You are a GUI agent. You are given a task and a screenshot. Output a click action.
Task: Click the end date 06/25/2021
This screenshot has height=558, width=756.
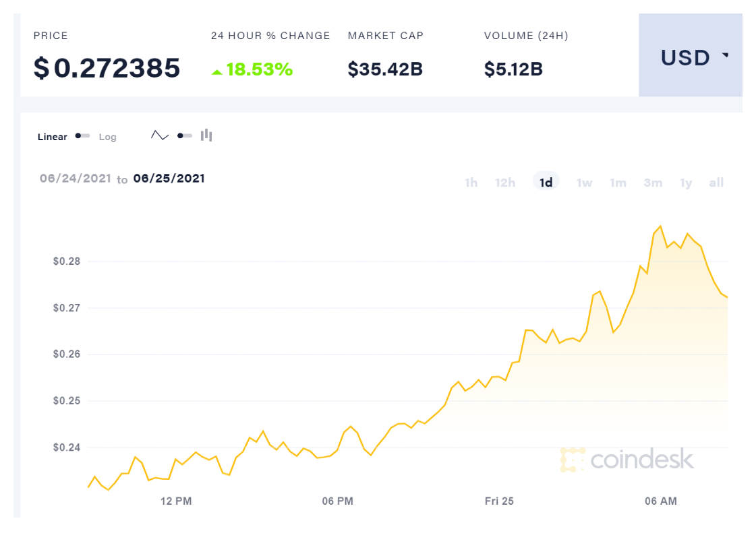169,179
